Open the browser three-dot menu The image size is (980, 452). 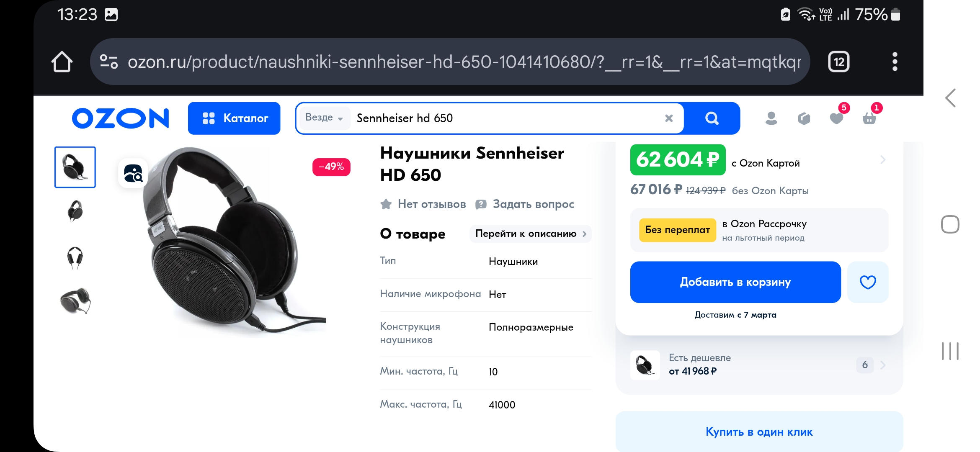895,62
